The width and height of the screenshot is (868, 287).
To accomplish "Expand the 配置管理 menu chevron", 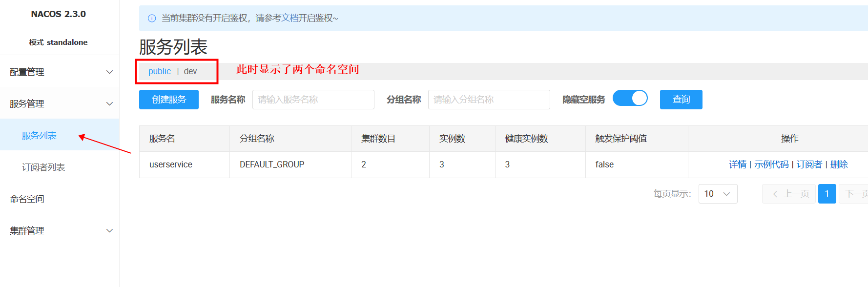I will point(109,72).
